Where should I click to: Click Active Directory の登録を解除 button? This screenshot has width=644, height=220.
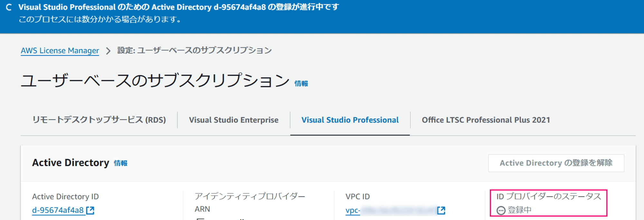coord(556,163)
